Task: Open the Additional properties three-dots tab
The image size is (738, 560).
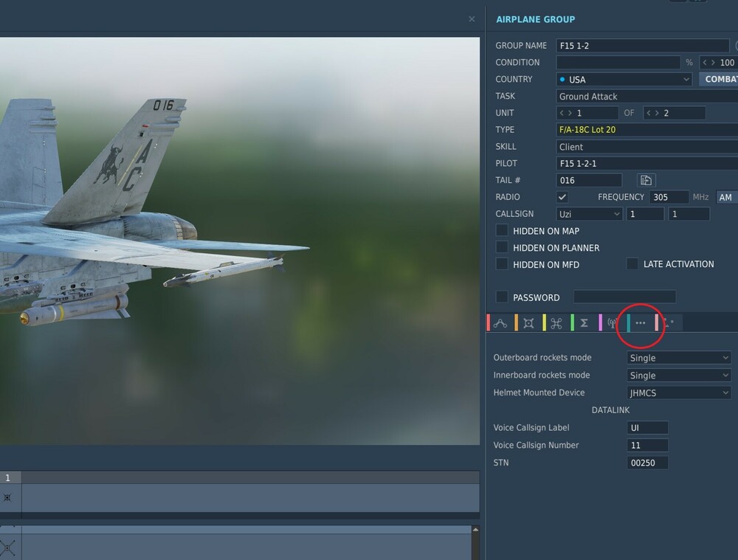Action: (640, 323)
